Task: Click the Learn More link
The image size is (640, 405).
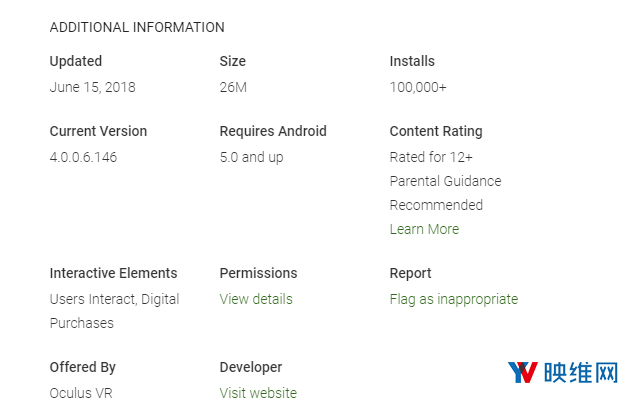Action: coord(424,229)
